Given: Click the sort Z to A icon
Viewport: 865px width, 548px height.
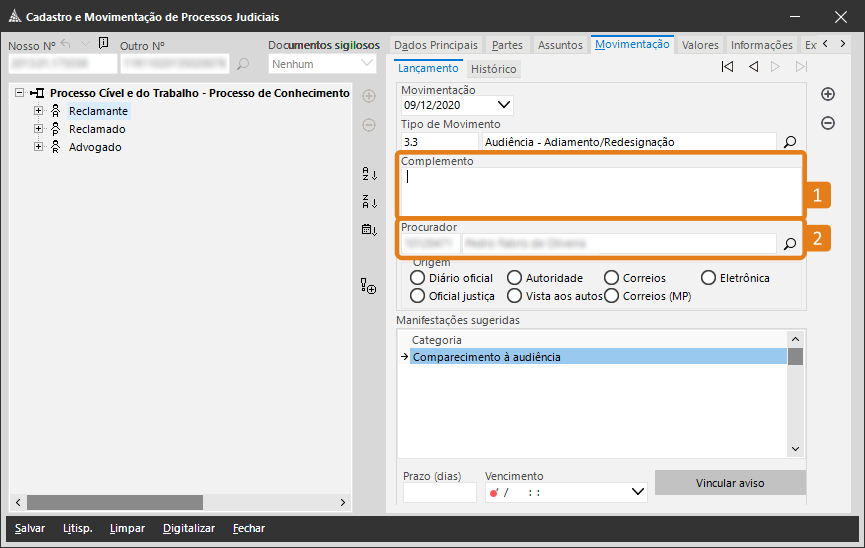Looking at the screenshot, I should click(x=369, y=202).
